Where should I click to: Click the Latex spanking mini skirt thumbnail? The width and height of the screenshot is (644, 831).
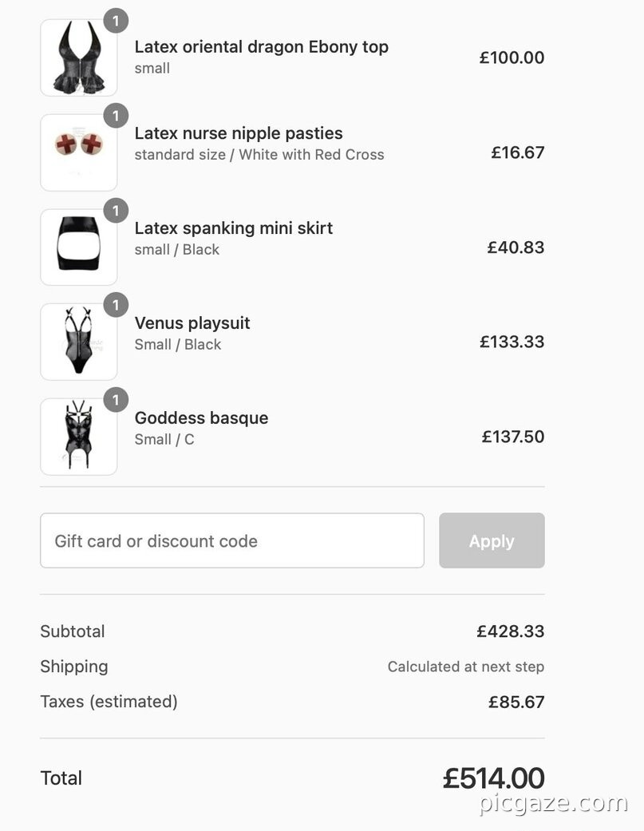click(78, 247)
